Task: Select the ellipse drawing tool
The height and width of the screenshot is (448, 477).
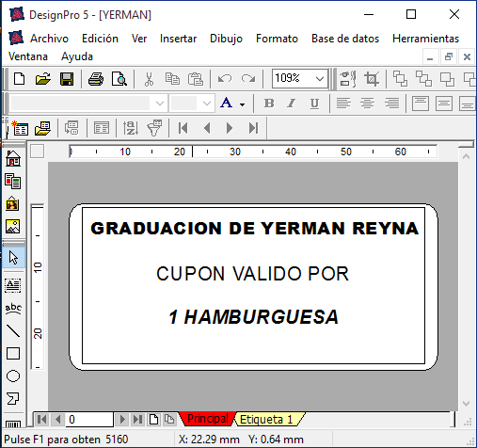Action: point(13,376)
